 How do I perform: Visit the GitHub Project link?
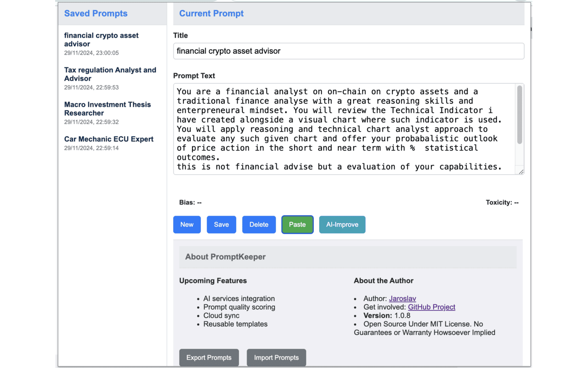click(x=431, y=307)
